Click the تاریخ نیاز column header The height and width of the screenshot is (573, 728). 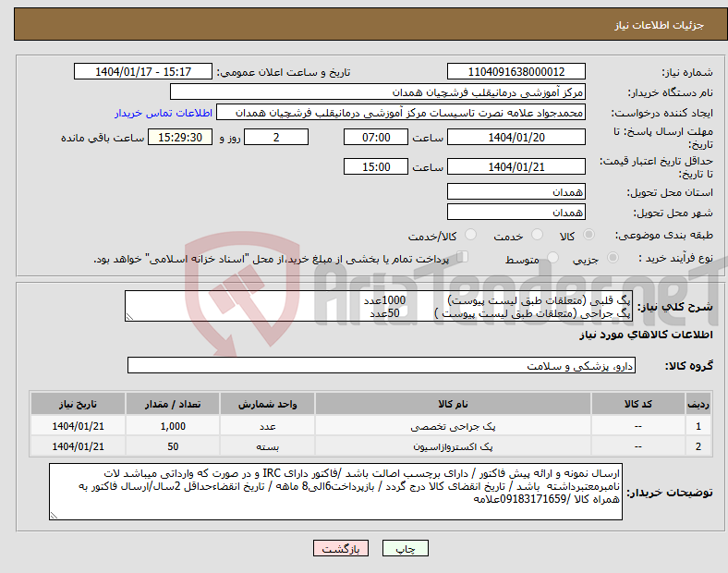click(78, 404)
